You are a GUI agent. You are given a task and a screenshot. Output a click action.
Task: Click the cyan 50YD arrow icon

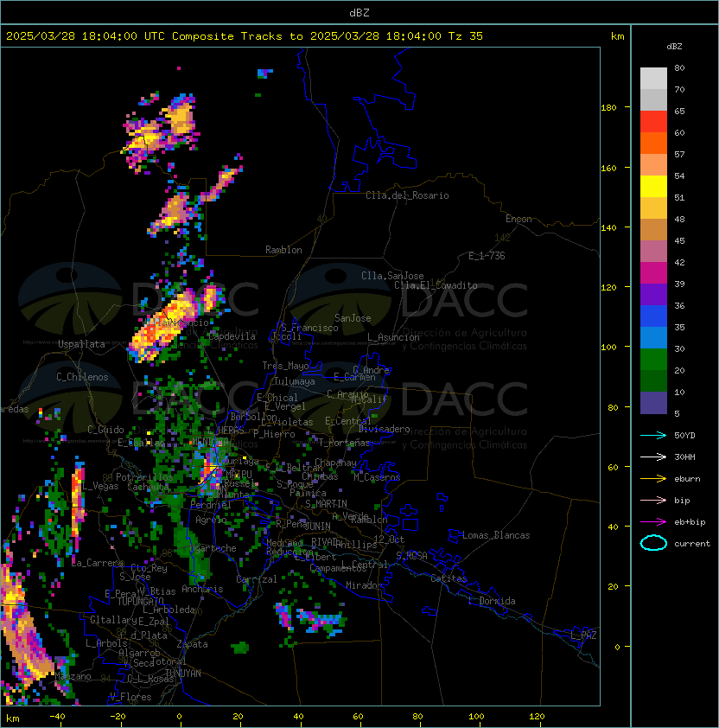(x=653, y=435)
